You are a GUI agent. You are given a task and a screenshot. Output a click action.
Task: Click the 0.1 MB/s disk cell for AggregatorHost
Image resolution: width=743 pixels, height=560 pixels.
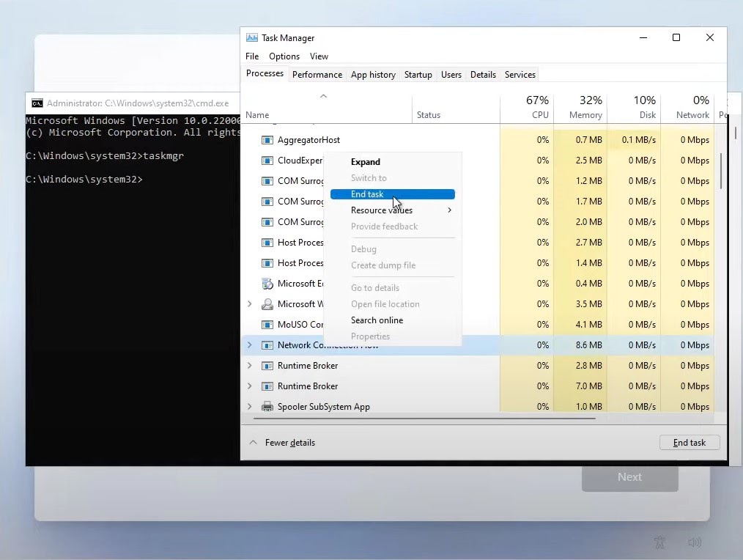click(x=634, y=140)
